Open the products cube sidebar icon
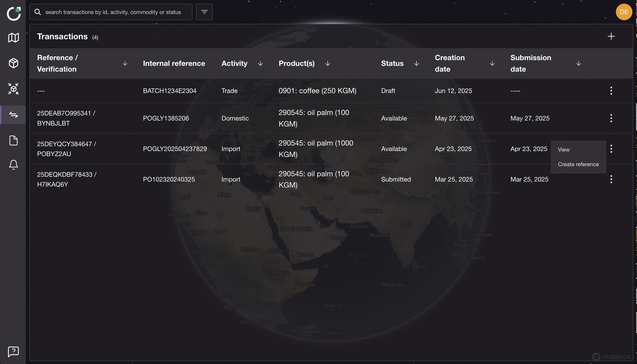This screenshot has width=637, height=364. tap(13, 63)
